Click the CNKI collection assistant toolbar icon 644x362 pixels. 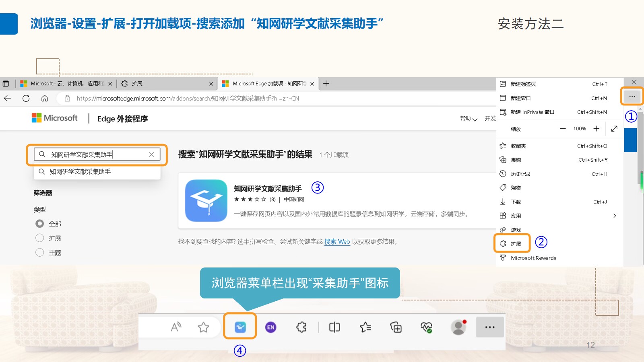pos(240,327)
